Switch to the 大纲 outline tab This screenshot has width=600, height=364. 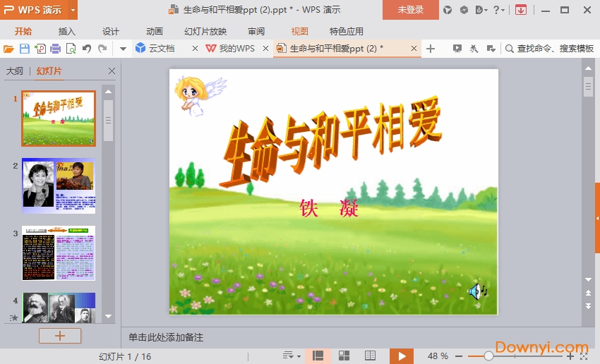click(15, 71)
